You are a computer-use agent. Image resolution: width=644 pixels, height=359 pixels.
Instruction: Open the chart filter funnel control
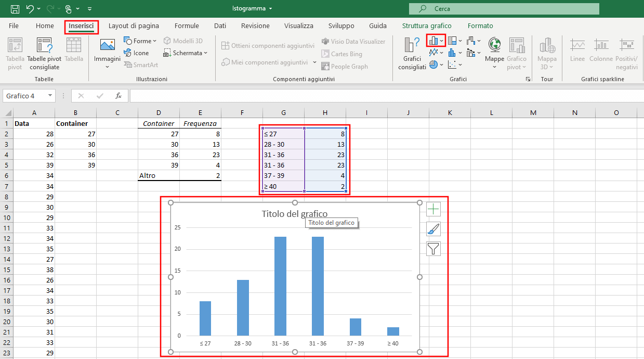coord(433,249)
